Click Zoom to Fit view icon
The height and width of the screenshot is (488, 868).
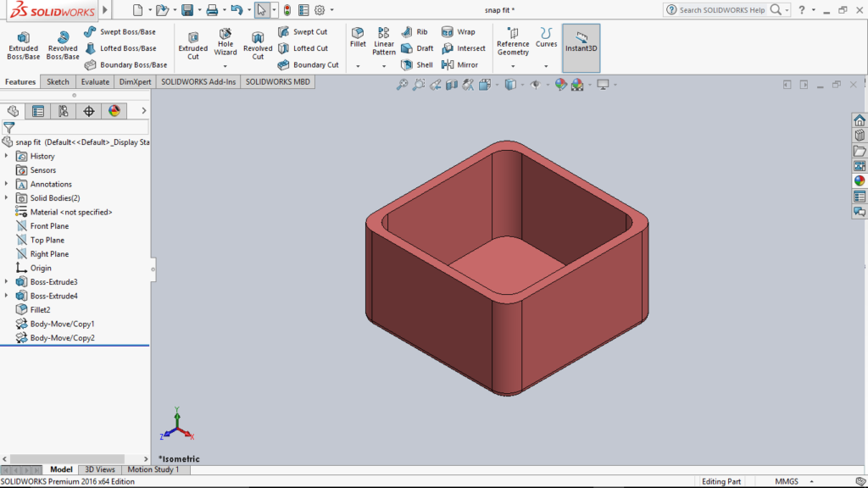(402, 85)
